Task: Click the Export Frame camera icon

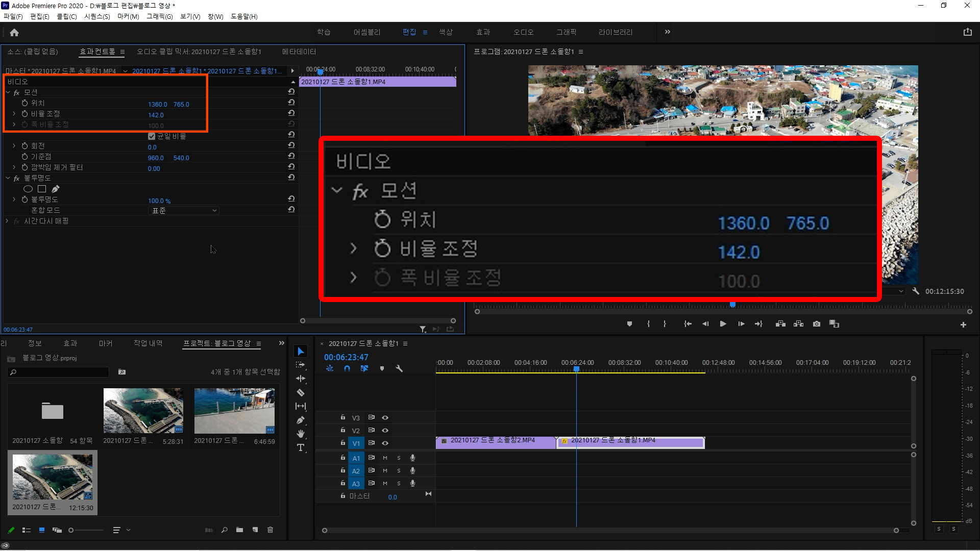Action: (817, 324)
